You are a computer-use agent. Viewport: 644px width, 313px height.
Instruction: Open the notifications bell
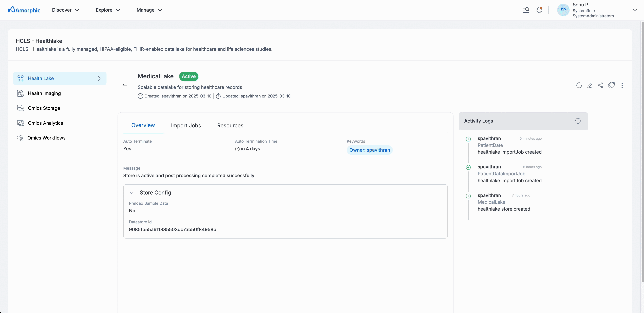point(539,10)
